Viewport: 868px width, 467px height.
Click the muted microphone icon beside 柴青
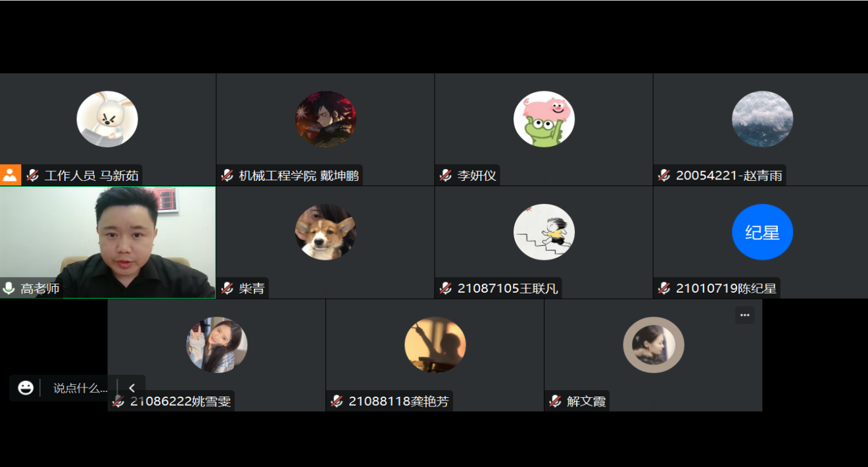coord(228,288)
